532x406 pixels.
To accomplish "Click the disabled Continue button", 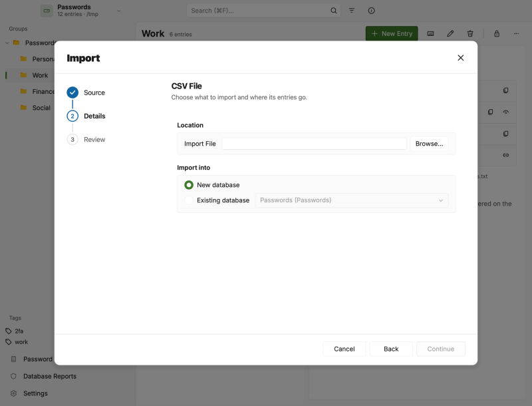I will point(440,349).
